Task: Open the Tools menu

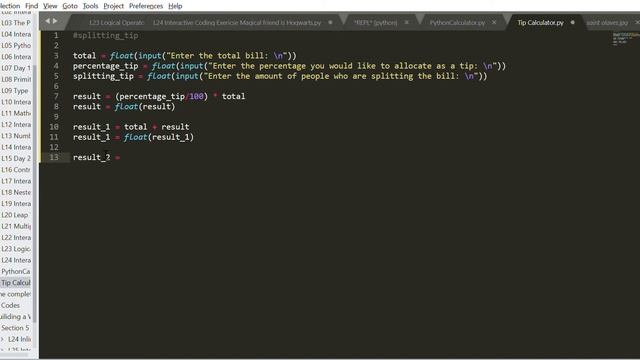Action: point(90,6)
